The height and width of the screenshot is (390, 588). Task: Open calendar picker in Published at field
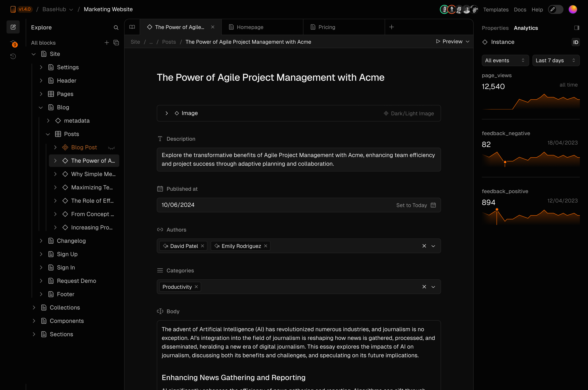(433, 205)
